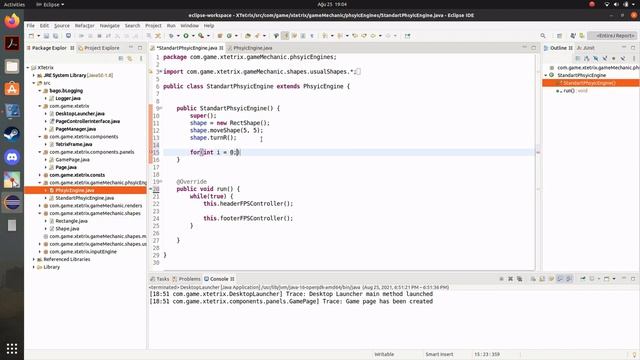The width and height of the screenshot is (640, 360).
Task: Click Activities in the top bar
Action: [x=14, y=4]
